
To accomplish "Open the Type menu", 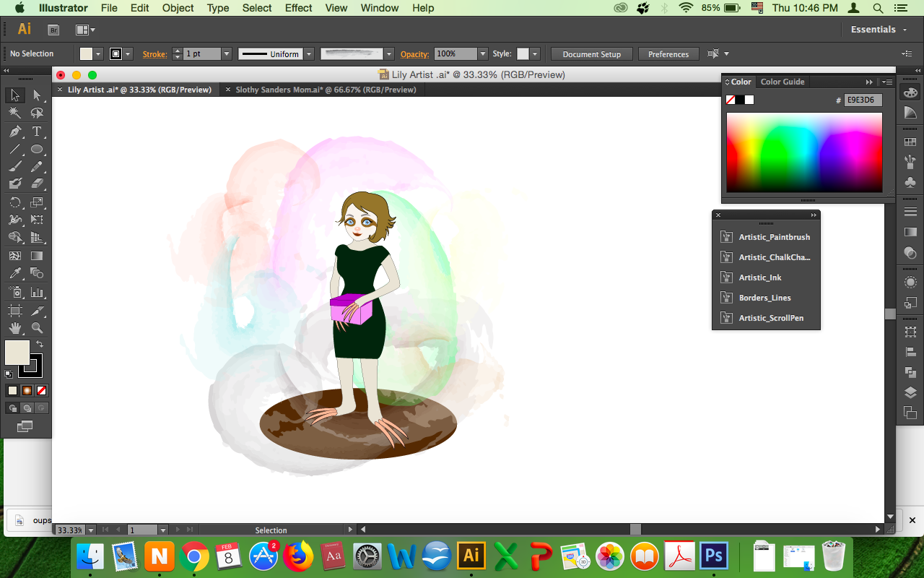I will point(218,8).
